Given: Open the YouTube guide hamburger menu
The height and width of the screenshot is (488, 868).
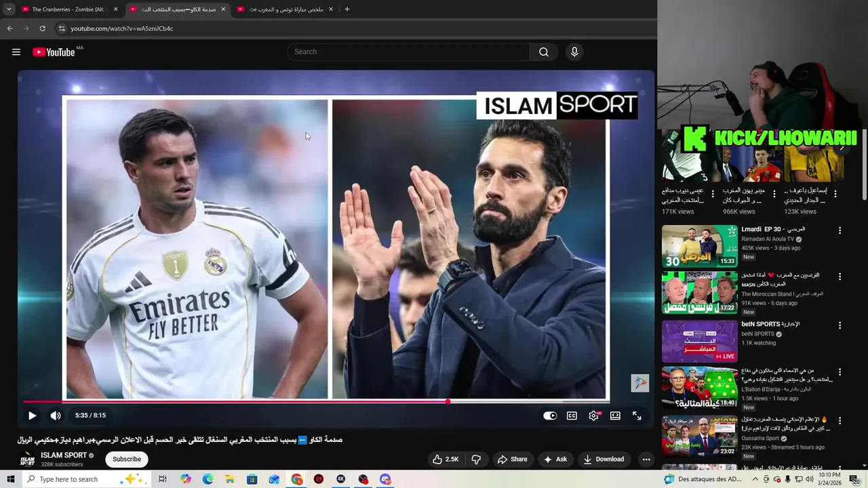Looking at the screenshot, I should click(x=16, y=52).
